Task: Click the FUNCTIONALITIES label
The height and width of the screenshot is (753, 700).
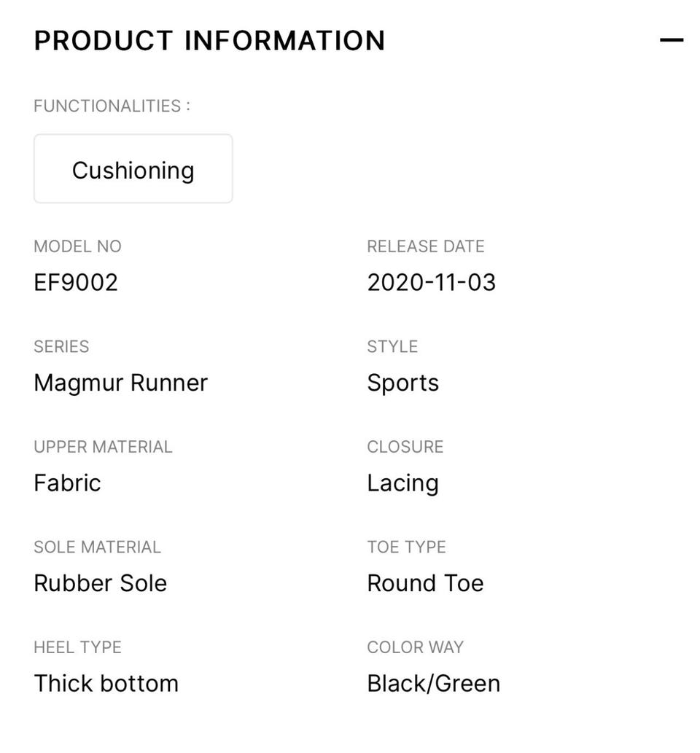Action: pos(112,106)
